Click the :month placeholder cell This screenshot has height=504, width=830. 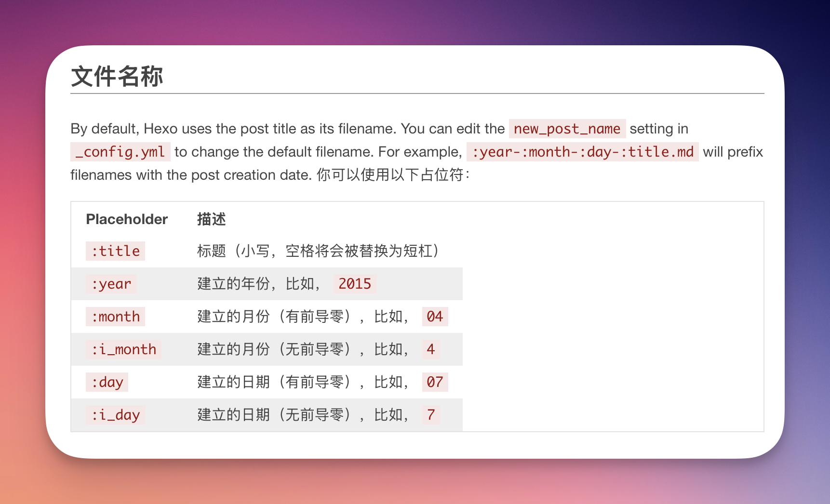click(x=116, y=317)
